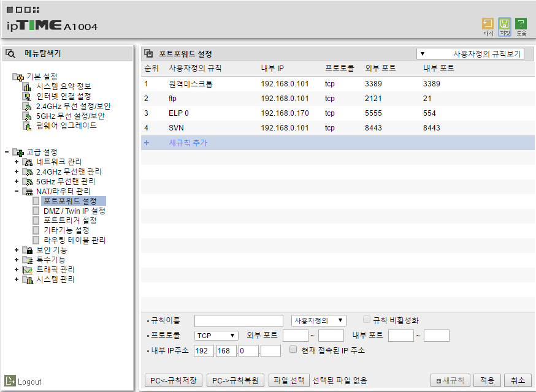Click the 2.4GHz 무선 설정/보안 wifi icon
The image size is (536, 392).
click(27, 107)
